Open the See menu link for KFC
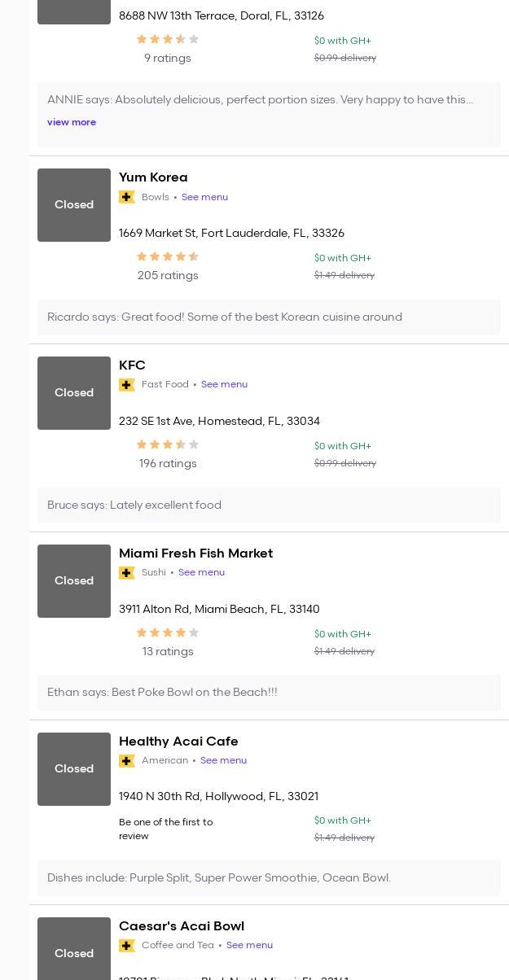This screenshot has width=509, height=980. tap(224, 384)
